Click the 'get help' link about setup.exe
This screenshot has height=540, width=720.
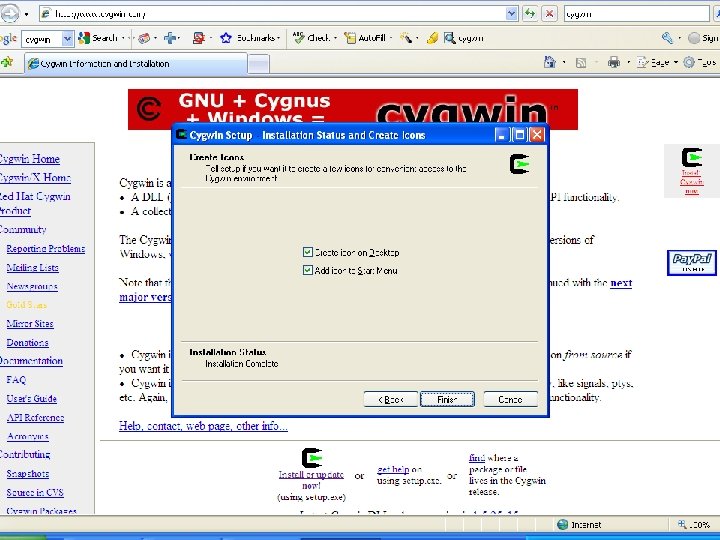tap(393, 469)
